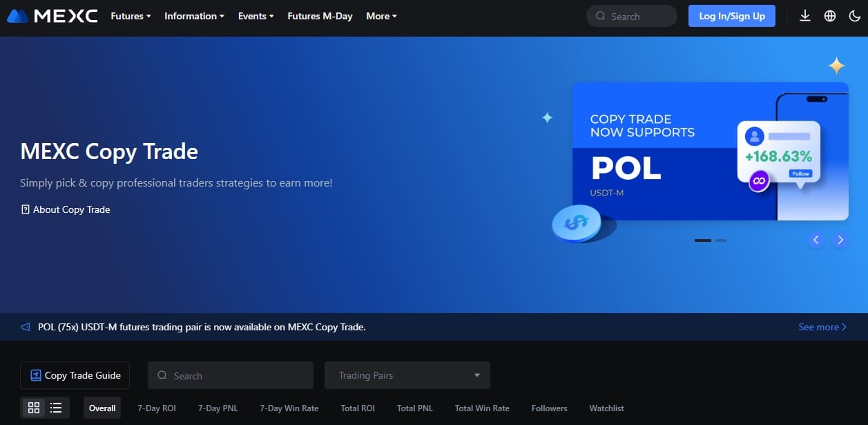Click See more announcements link
This screenshot has height=425, width=868.
[822, 327]
